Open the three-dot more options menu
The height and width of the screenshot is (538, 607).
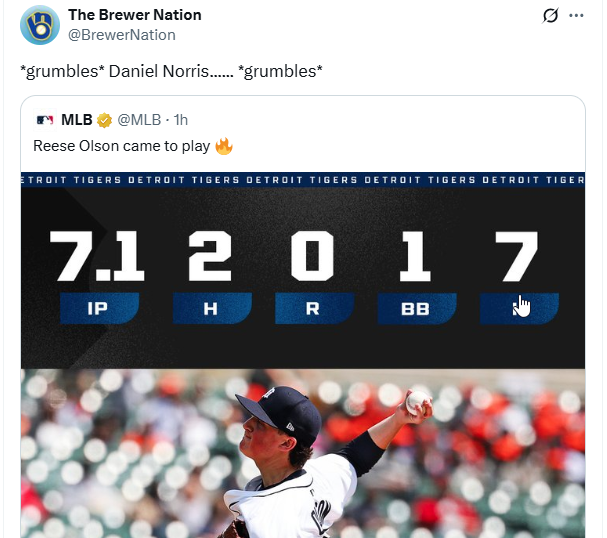[x=576, y=15]
